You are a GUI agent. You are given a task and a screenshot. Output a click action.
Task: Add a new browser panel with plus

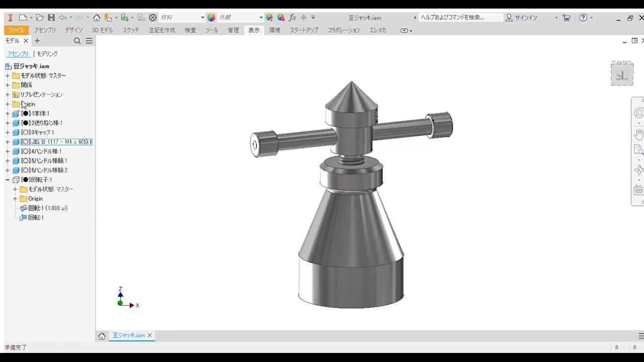tap(37, 41)
